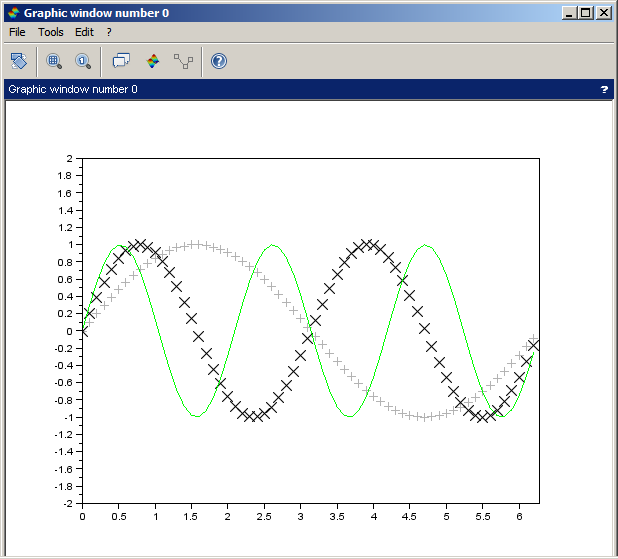Toggle datatip mode speech-bubble icon
The image size is (618, 559).
[121, 61]
